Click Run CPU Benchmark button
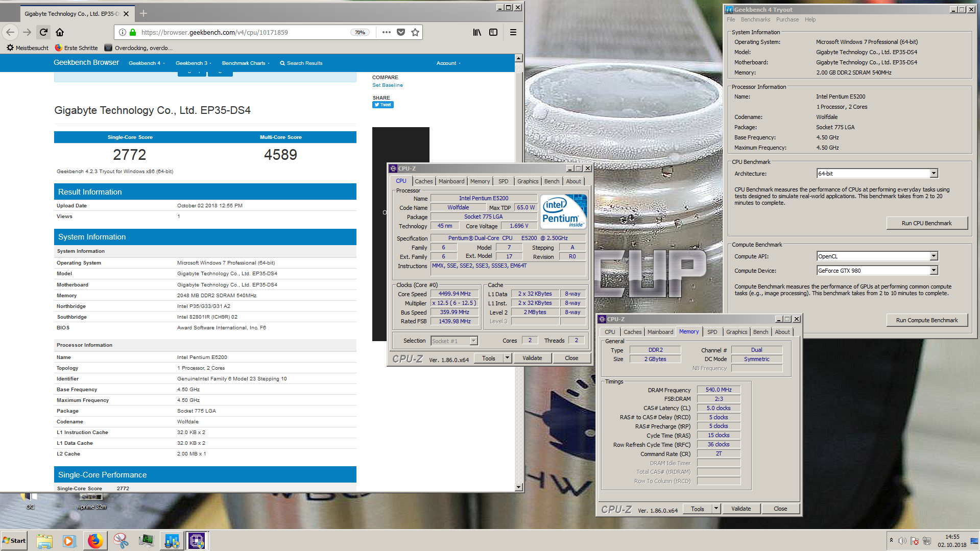 pyautogui.click(x=926, y=223)
